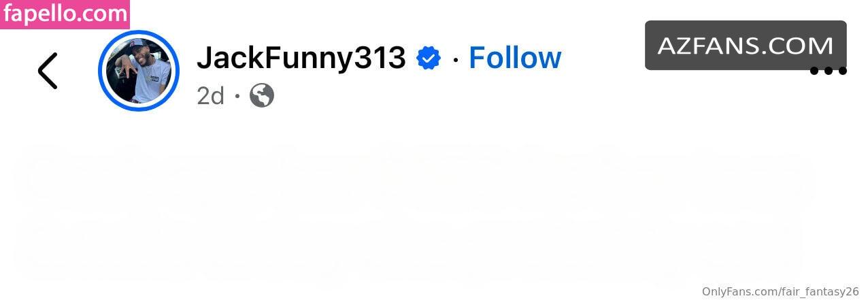Viewport: 868px width, 307px height.
Task: Click the OnlyFans.com/fair_fantasy26 watermark text
Action: point(780,291)
